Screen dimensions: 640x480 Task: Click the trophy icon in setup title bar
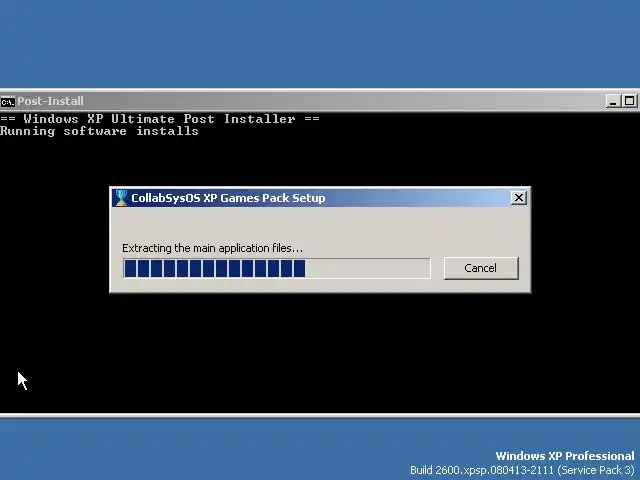121,198
